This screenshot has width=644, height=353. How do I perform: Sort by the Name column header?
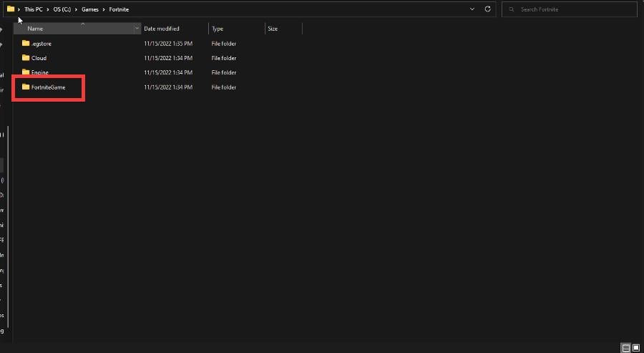(x=74, y=29)
